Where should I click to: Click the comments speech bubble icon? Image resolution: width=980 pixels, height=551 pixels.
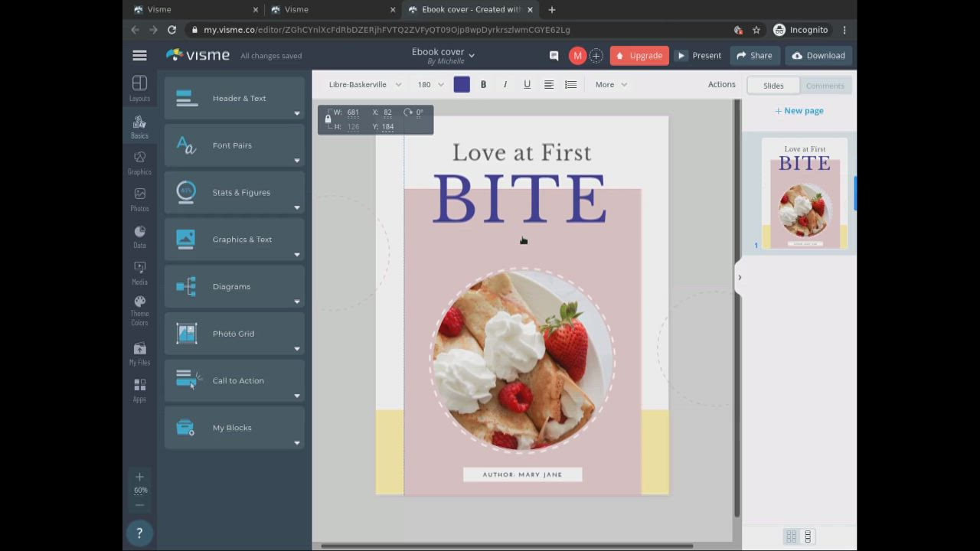554,56
